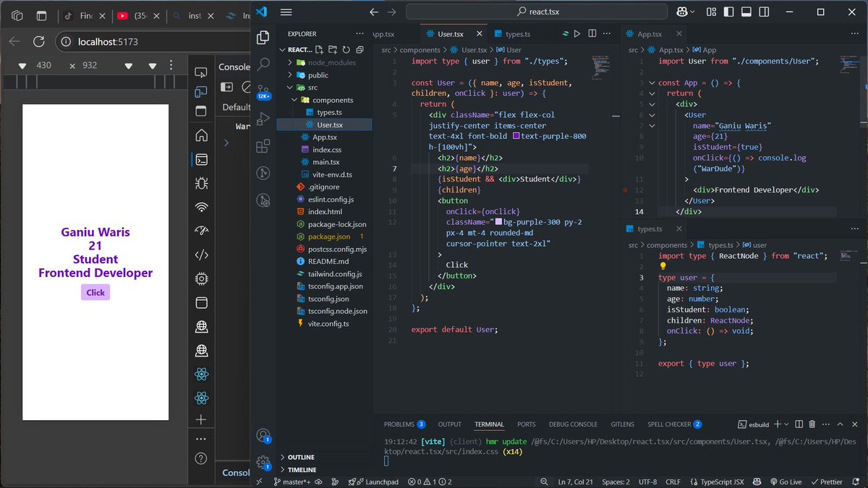
Task: Click Go Live in status bar
Action: coord(785,481)
